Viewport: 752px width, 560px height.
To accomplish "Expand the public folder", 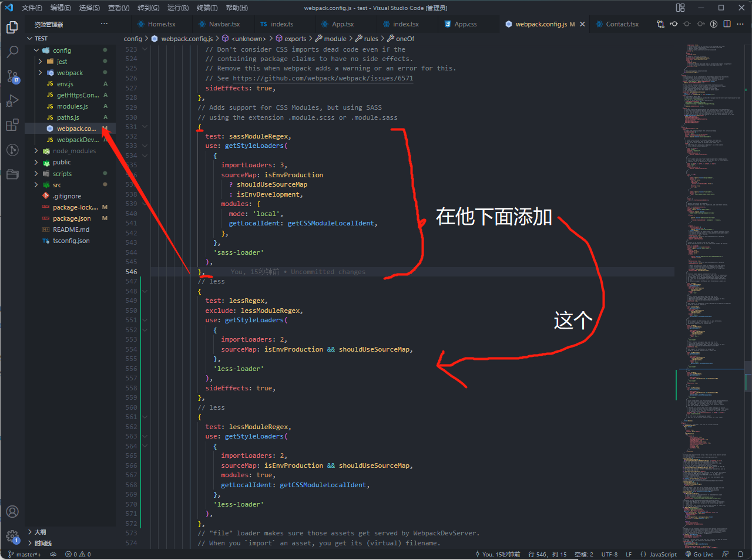I will (36, 162).
